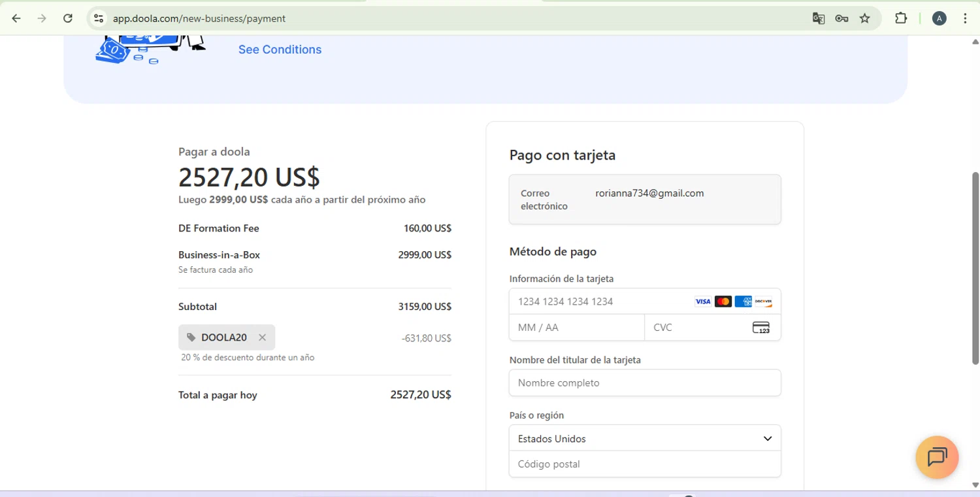980x497 pixels.
Task: Click the Total a pagar hoy label
Action: (x=218, y=395)
